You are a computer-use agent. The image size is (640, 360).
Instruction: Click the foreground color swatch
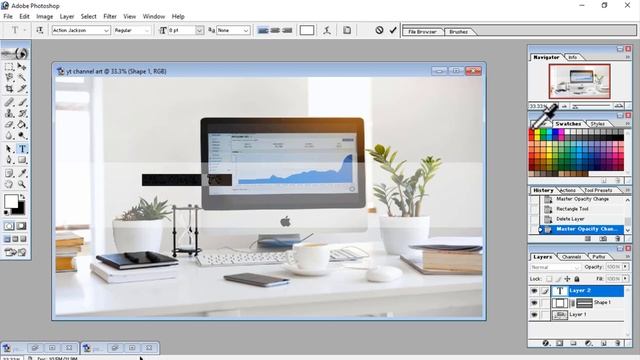tap(11, 201)
